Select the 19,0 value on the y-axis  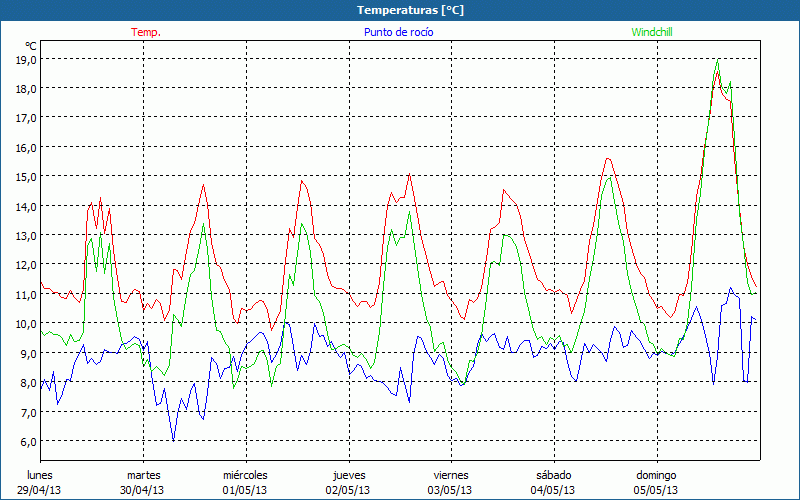pos(26,60)
